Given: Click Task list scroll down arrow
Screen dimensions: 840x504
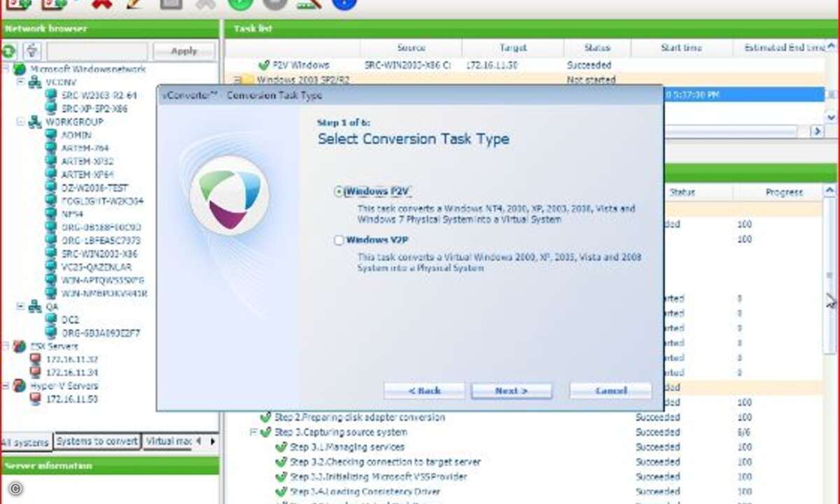Looking at the screenshot, I should pos(832,117).
